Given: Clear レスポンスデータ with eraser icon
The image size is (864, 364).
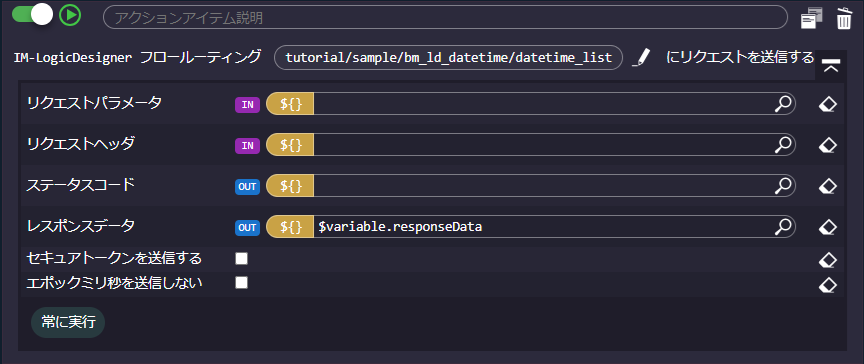Looking at the screenshot, I should point(828,227).
